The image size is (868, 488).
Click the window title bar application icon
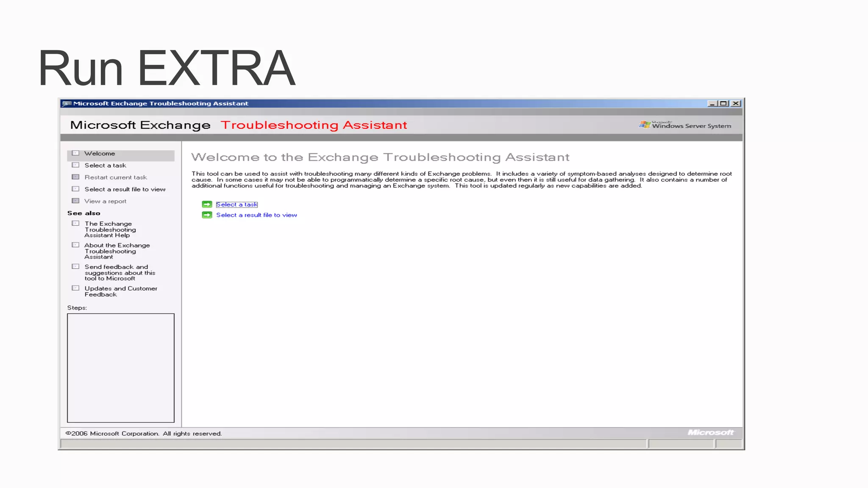coord(67,103)
